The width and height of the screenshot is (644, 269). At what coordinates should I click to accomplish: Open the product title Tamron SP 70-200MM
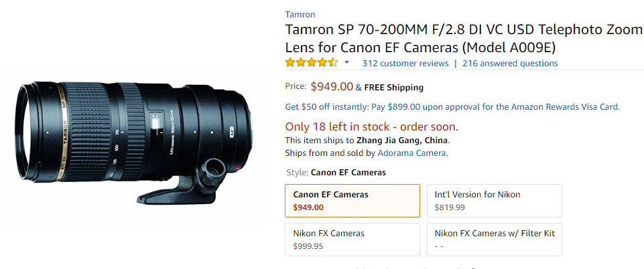tap(464, 39)
